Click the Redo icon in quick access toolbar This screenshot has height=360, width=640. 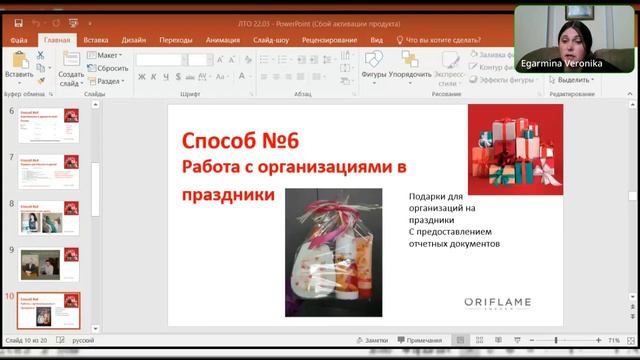[56, 23]
